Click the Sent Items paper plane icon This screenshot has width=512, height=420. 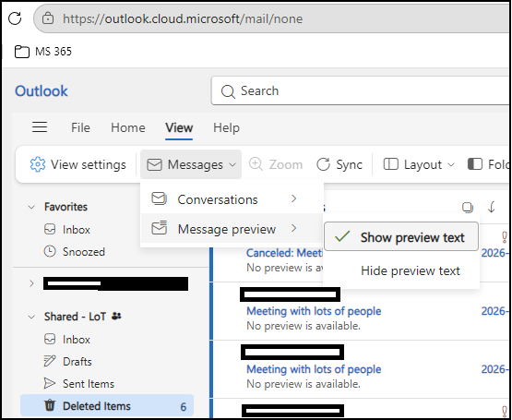click(x=49, y=383)
